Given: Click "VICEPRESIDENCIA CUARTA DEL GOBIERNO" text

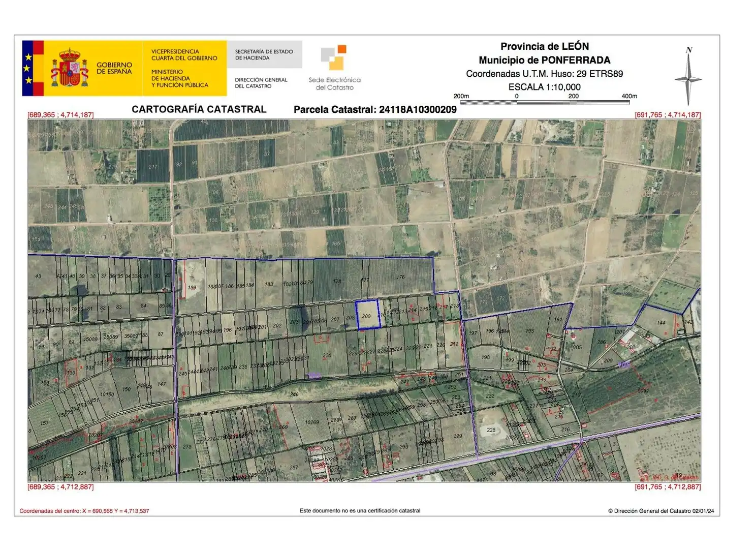Looking at the screenshot, I should 184,55.
